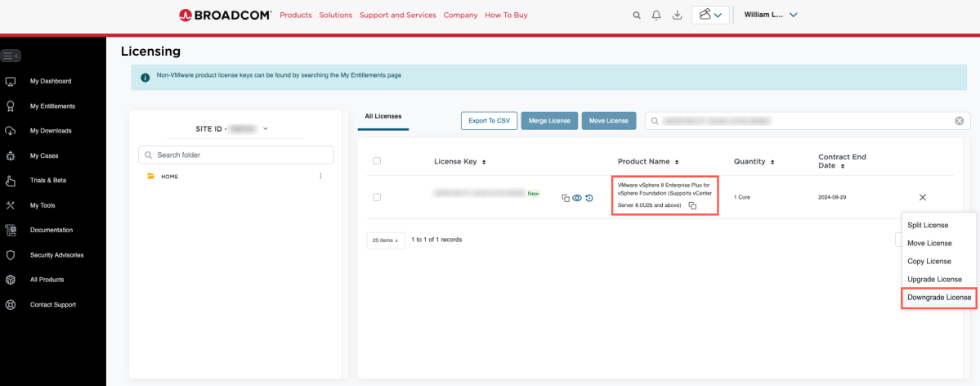Click the Security Advisories shield icon
The image size is (980, 386).
(x=10, y=255)
